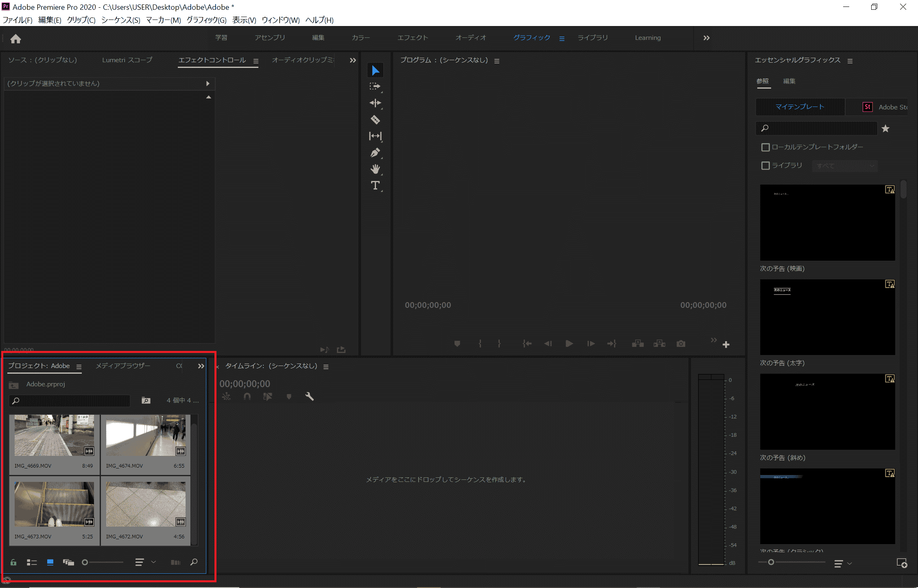Switch to 編集 tab in Essential Graphics
The height and width of the screenshot is (588, 918).
coord(789,81)
